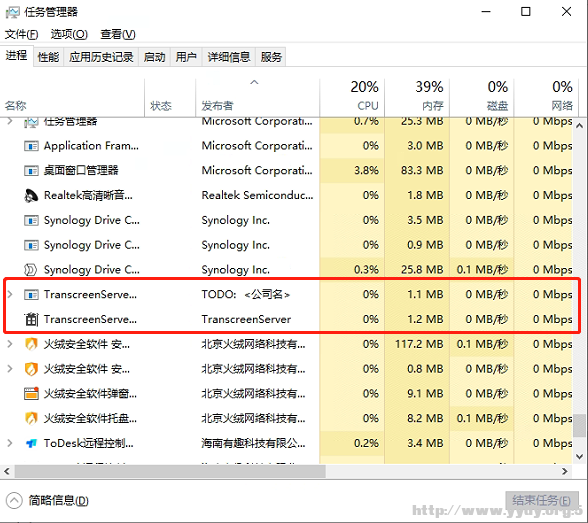
Task: Open the 文件(F) menu
Action: pyautogui.click(x=21, y=34)
